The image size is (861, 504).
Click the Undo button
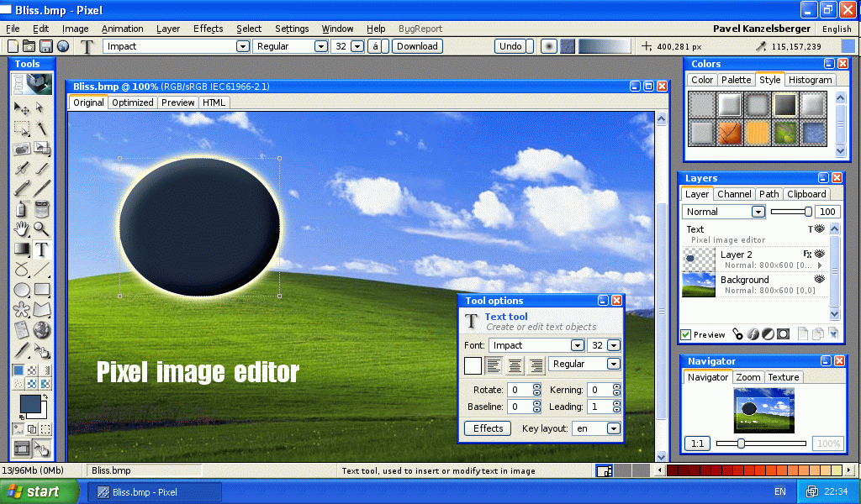[510, 46]
